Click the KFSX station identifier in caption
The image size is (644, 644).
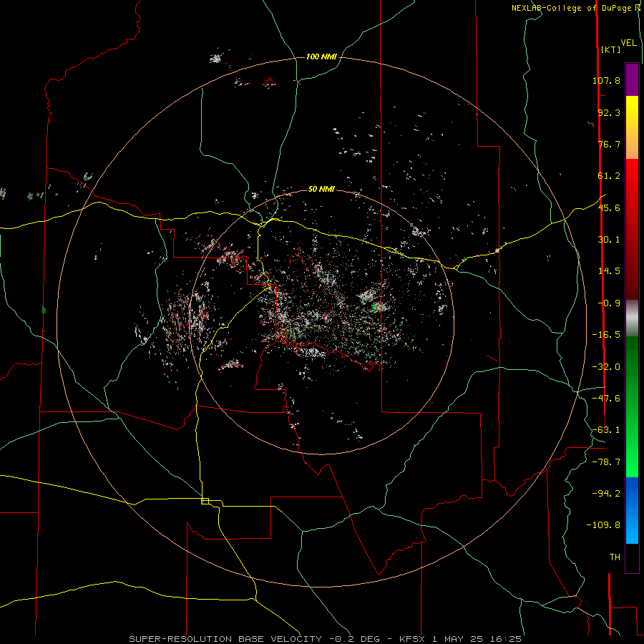tap(413, 639)
